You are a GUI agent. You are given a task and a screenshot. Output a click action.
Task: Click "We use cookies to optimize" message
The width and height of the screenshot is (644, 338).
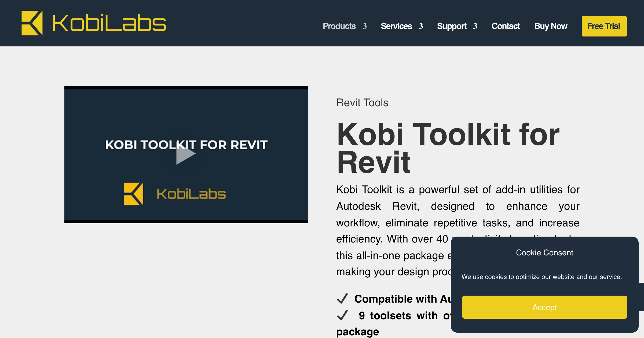click(541, 277)
